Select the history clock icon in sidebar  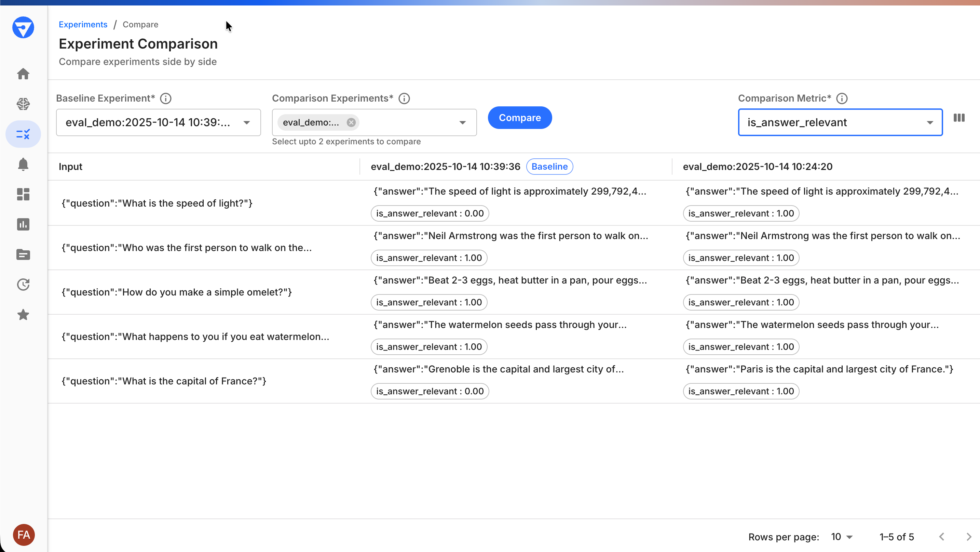(x=23, y=284)
